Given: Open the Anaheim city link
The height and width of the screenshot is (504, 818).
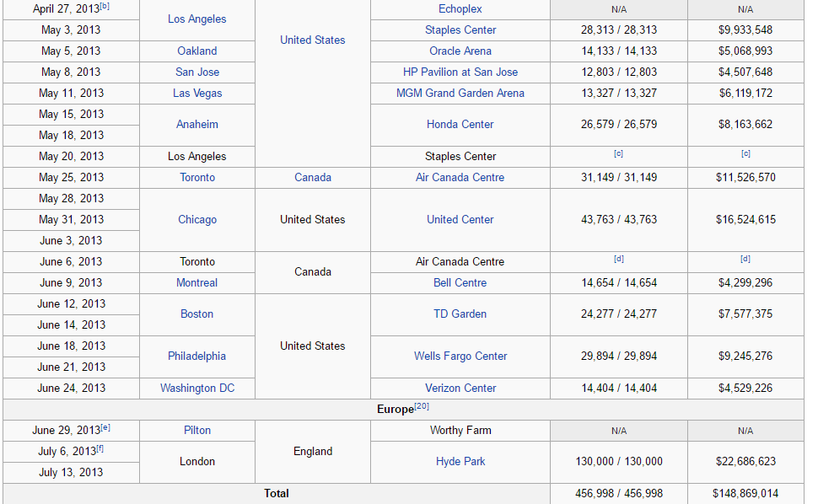Looking at the screenshot, I should (196, 125).
